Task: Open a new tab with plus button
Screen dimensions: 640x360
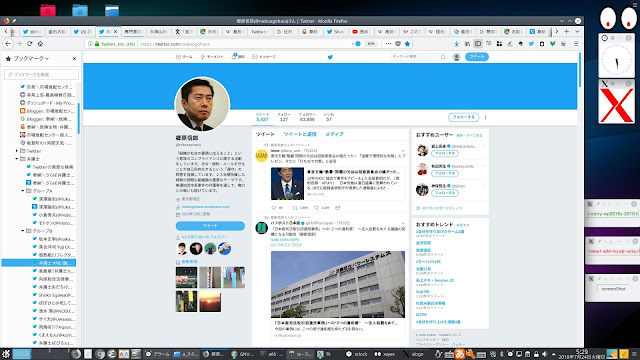Action: 567,31
